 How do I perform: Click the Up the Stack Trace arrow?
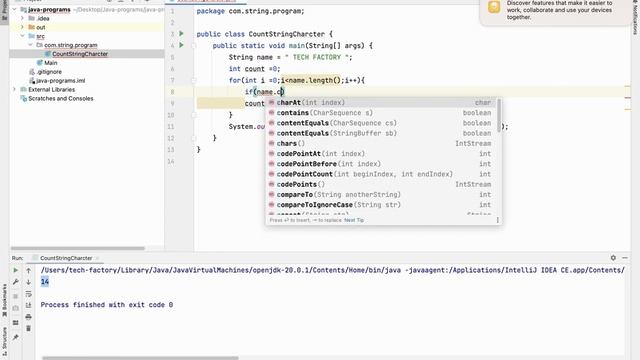point(29,270)
